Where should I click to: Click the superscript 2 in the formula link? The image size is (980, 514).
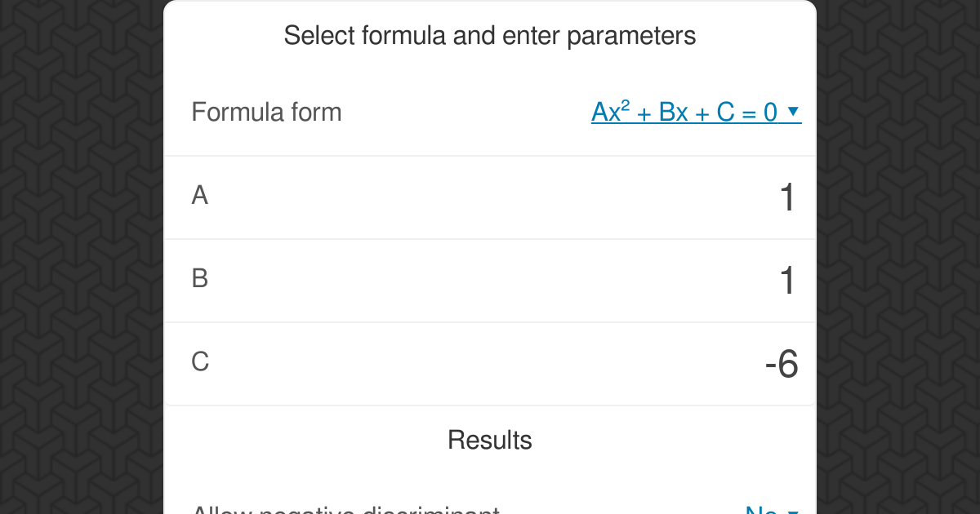625,104
